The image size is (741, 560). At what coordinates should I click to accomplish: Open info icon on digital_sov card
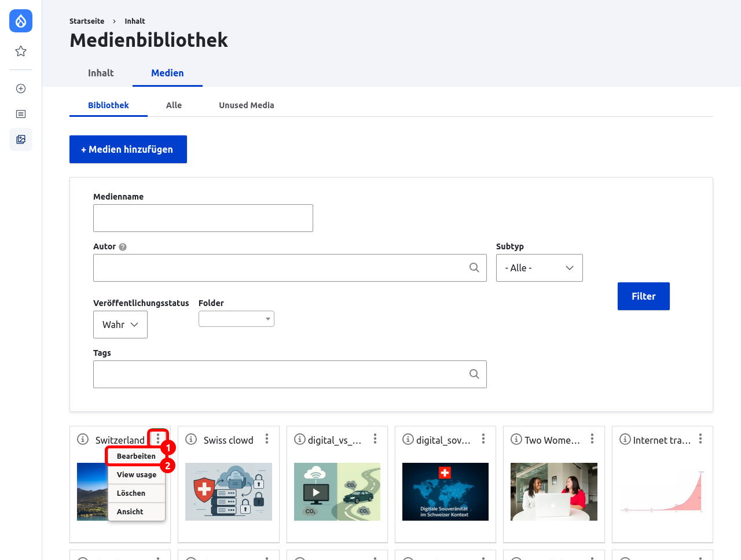pos(408,439)
